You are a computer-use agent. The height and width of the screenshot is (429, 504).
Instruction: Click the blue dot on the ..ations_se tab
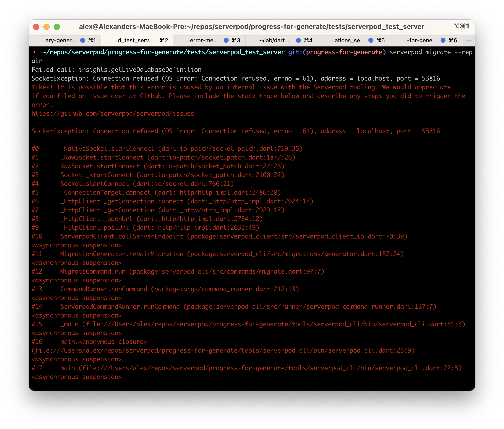coord(371,40)
